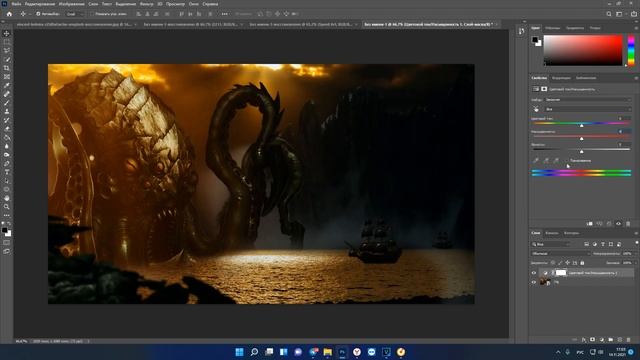Open File Explorer from the taskbar
The height and width of the screenshot is (360, 640).
pos(327,352)
